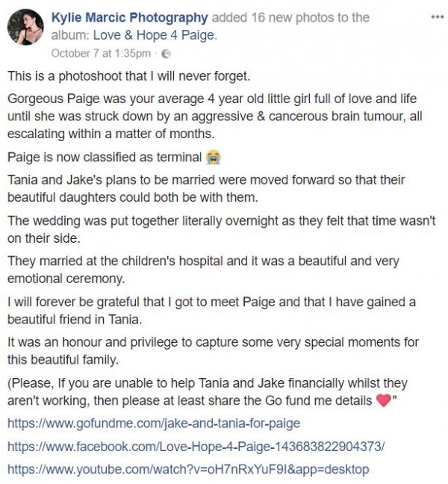Viewport: 448px width, 484px height.
Task: Open the Love-Hope-4-Paige Facebook page link
Action: [x=196, y=447]
